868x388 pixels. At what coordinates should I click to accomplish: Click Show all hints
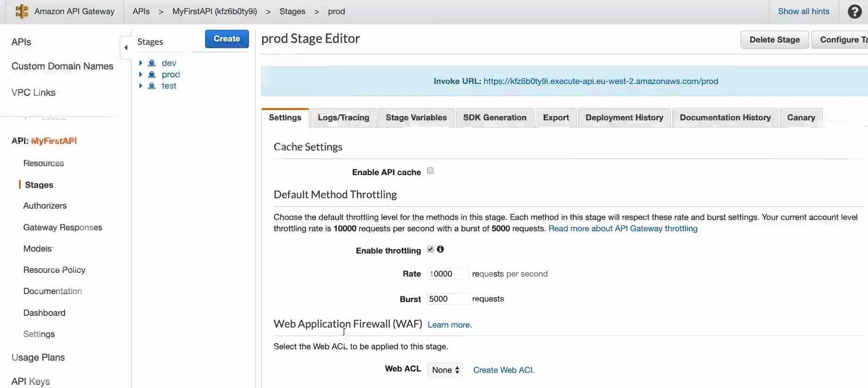click(x=803, y=11)
